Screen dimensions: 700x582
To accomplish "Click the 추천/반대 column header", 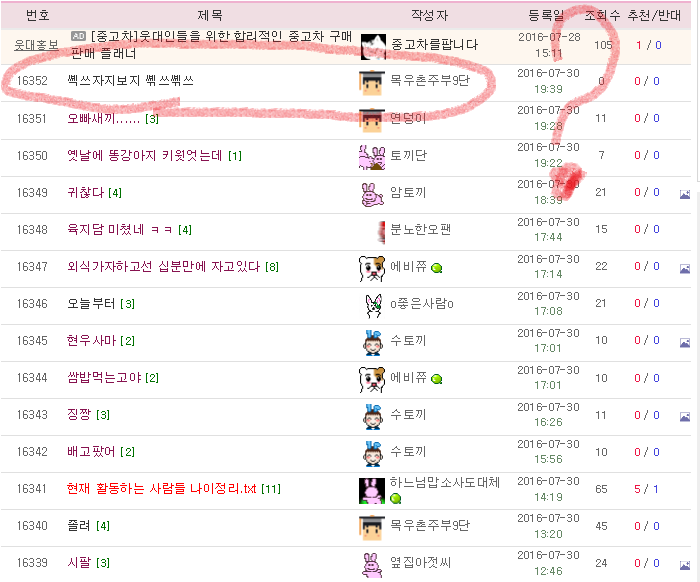I will coord(654,16).
